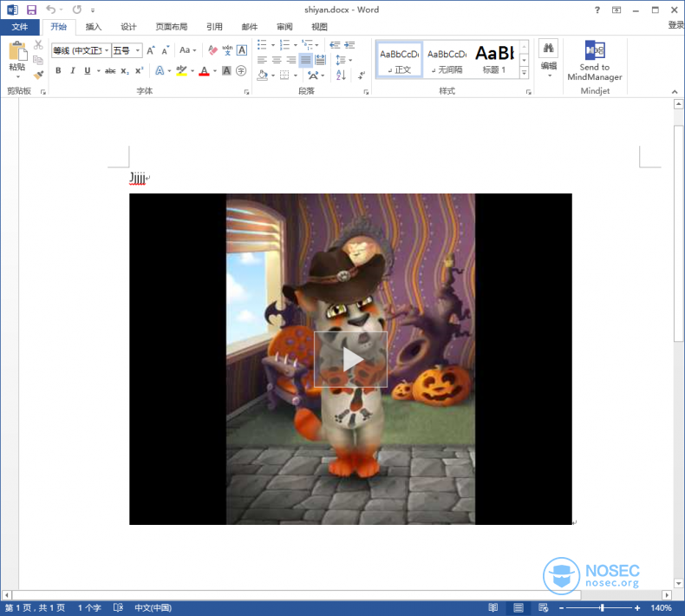Expand the numbering list dropdown

[x=296, y=45]
